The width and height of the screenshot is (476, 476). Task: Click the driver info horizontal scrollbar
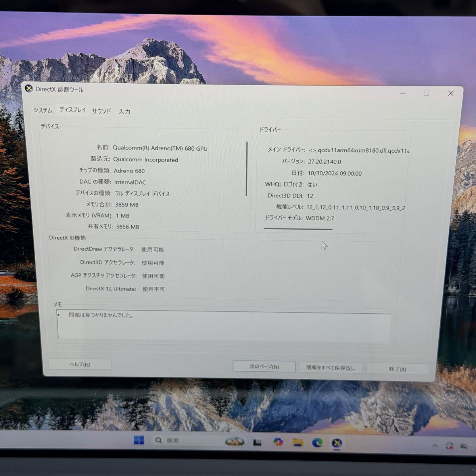[298, 229]
